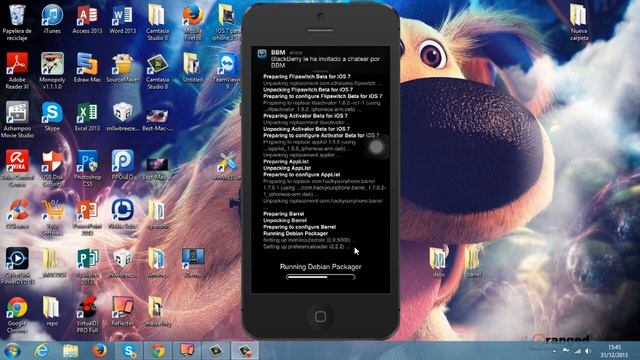The width and height of the screenshot is (640, 360).
Task: Select the shopping cart software shortcut
Action: click(52, 217)
